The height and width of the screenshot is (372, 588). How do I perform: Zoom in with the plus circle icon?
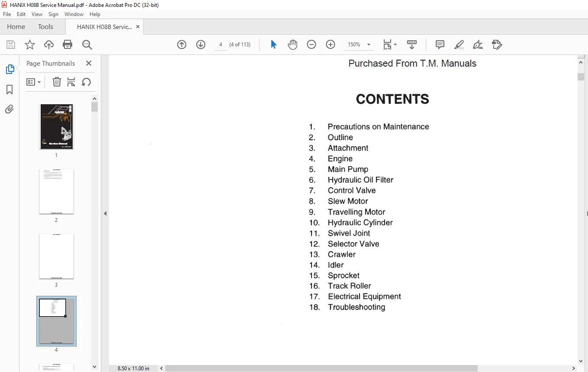[x=331, y=45]
